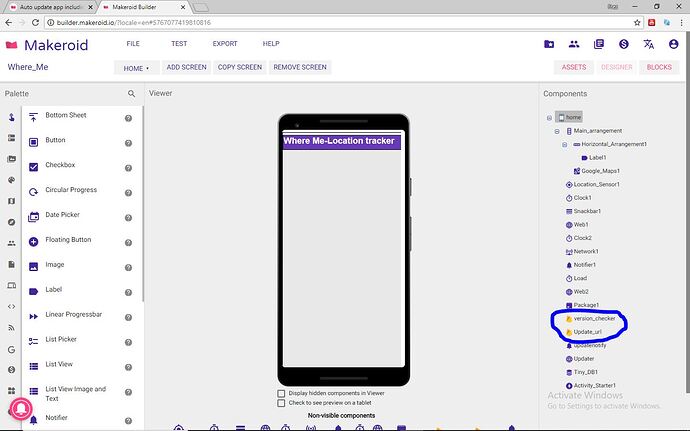The width and height of the screenshot is (690, 431).
Task: Collapse the Horizontal_Arrangement1 tree node
Action: click(565, 144)
